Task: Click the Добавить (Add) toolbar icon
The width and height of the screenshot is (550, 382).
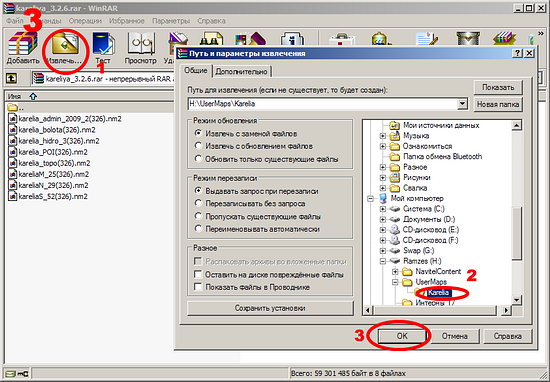Action: pyautogui.click(x=23, y=48)
